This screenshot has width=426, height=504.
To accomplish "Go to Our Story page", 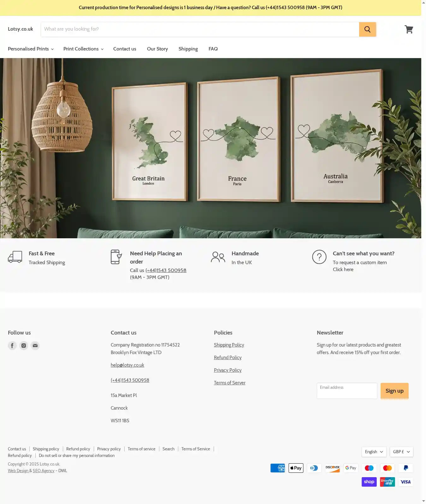I will point(157,49).
